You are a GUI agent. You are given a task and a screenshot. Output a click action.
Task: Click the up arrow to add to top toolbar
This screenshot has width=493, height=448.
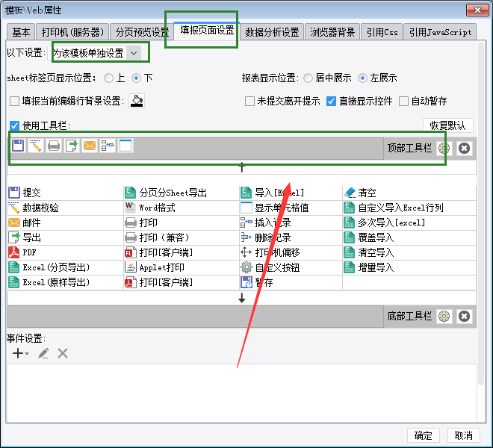(241, 167)
